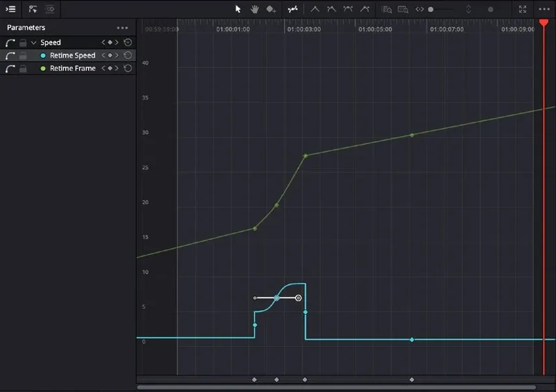
Task: Click the zoom to selection icon
Action: [403, 10]
